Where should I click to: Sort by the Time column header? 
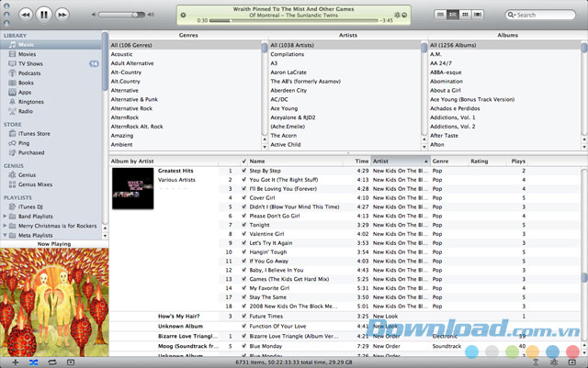(357, 162)
